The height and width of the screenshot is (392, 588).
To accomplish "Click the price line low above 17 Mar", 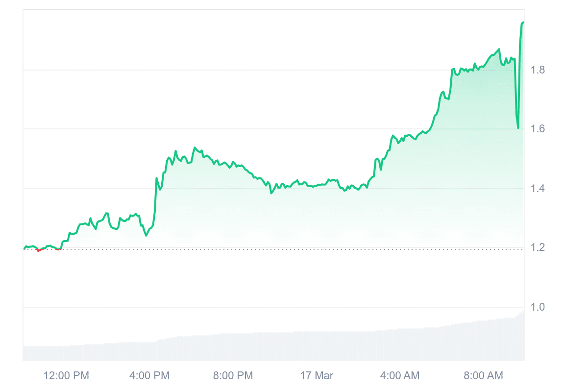I will click(x=315, y=187).
